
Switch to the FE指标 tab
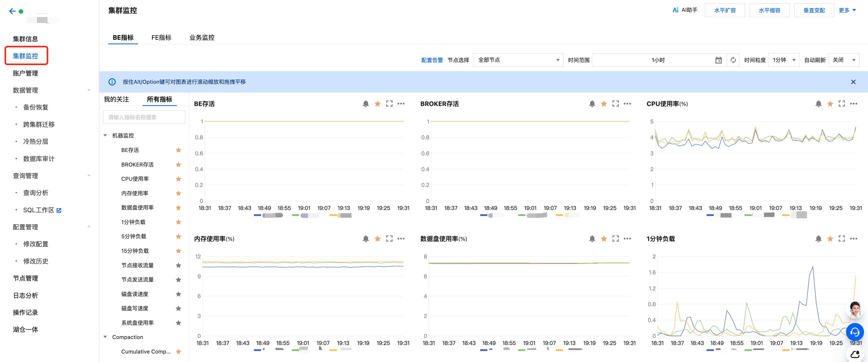tap(161, 38)
